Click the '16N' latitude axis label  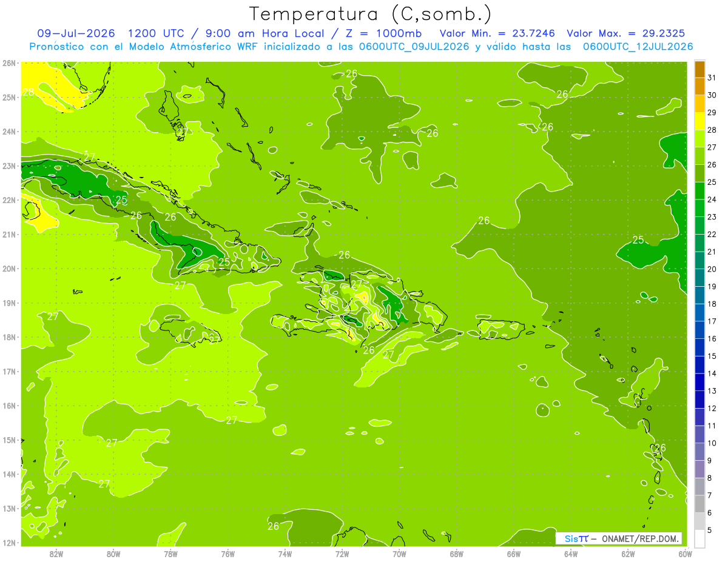8,406
